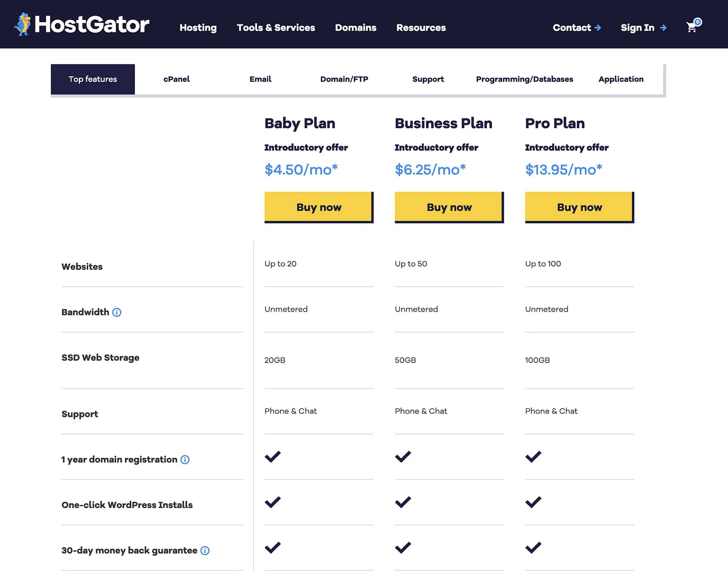Screen dimensions: 728x571
Task: Open the Hosting menu
Action: coord(198,28)
